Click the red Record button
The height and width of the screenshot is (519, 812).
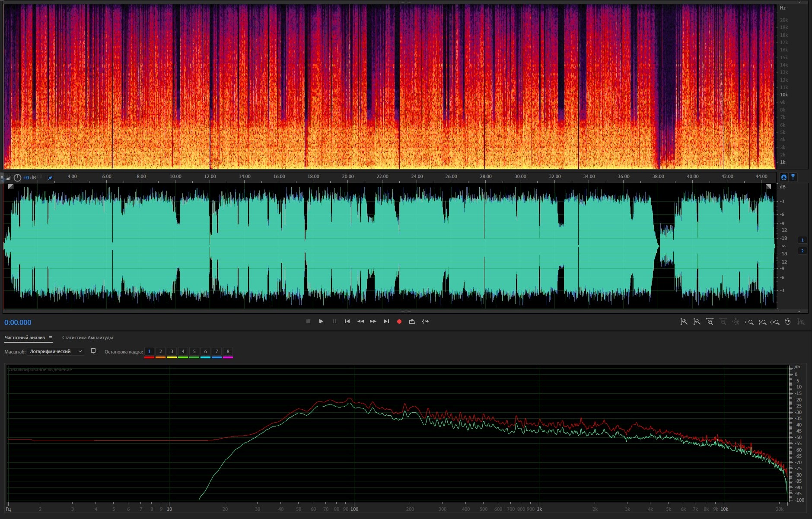click(x=399, y=322)
